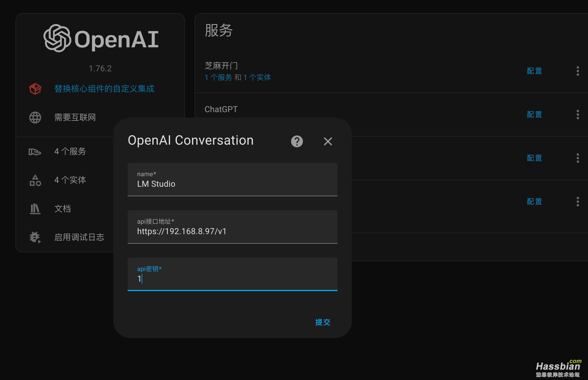Click the globe icon next to 需要互联网
Screen dimensions: 588x380
[x=35, y=118]
